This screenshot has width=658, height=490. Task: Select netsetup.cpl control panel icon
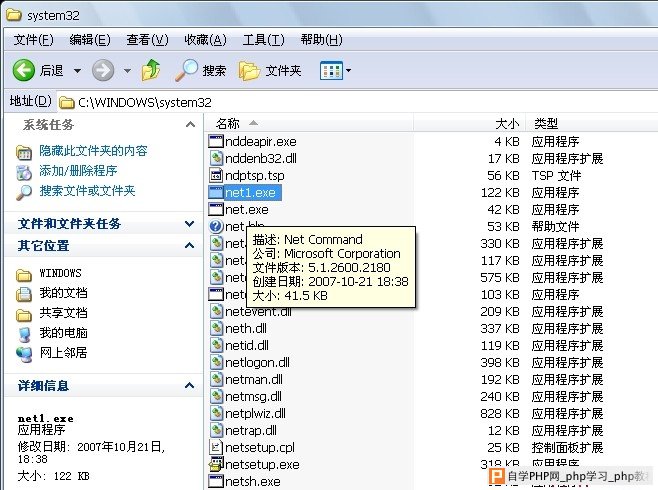pos(216,447)
